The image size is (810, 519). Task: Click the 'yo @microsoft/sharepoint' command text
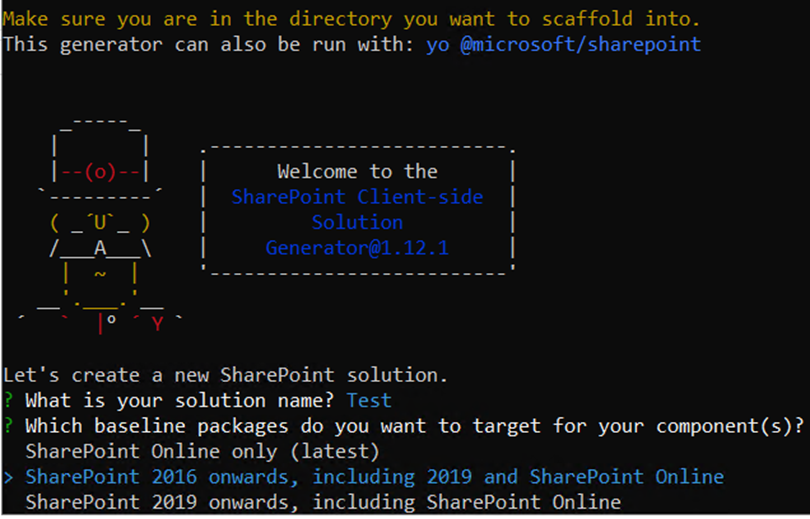(564, 44)
